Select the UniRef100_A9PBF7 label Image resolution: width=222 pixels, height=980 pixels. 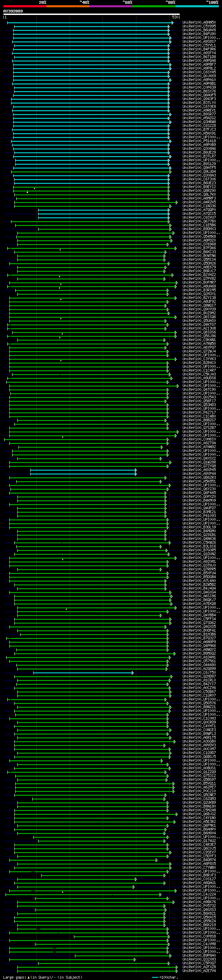point(199,64)
